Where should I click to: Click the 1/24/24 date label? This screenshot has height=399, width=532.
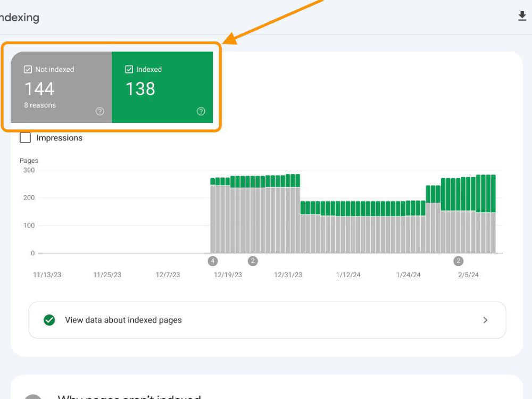[408, 275]
